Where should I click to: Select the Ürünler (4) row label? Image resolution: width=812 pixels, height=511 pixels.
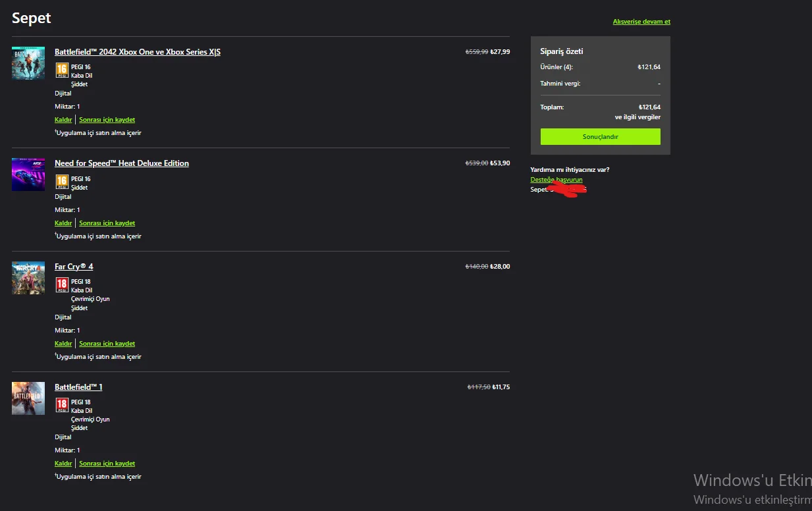556,67
